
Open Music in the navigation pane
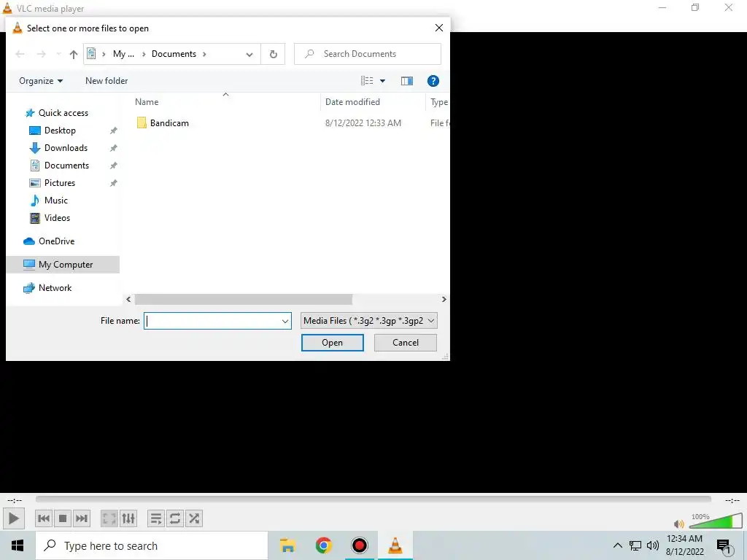click(55, 201)
